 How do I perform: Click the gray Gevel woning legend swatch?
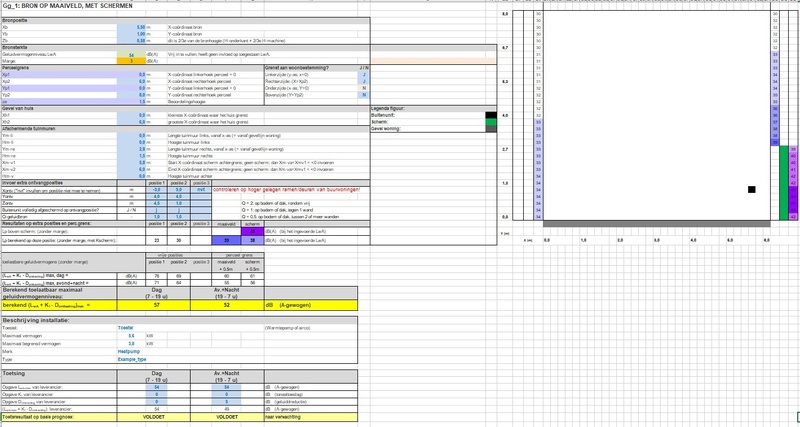tap(491, 129)
